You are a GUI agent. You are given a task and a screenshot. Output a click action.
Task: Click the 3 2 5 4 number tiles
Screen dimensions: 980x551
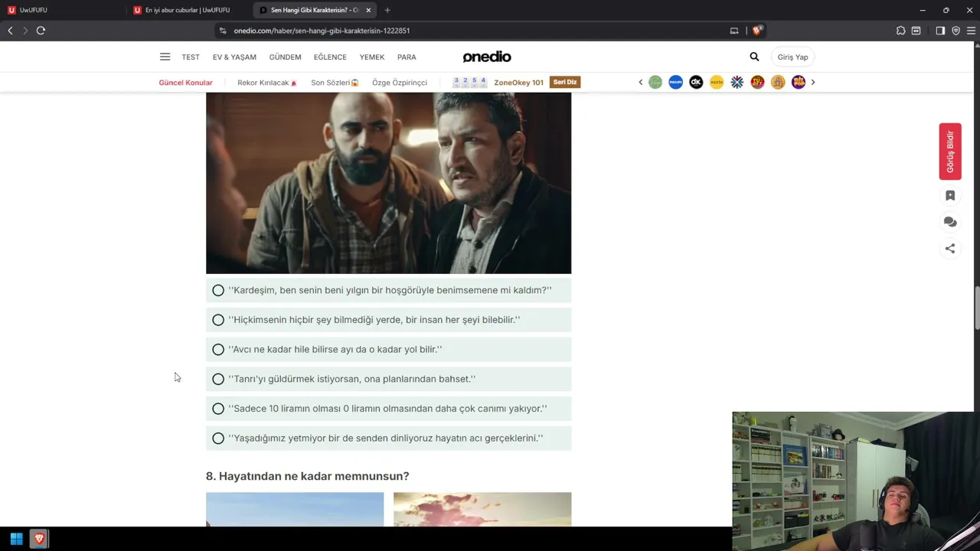click(470, 82)
